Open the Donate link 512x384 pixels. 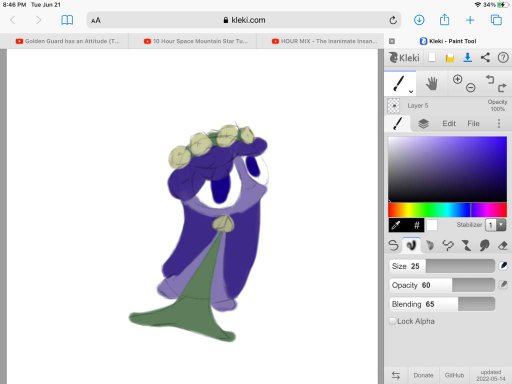tap(423, 375)
